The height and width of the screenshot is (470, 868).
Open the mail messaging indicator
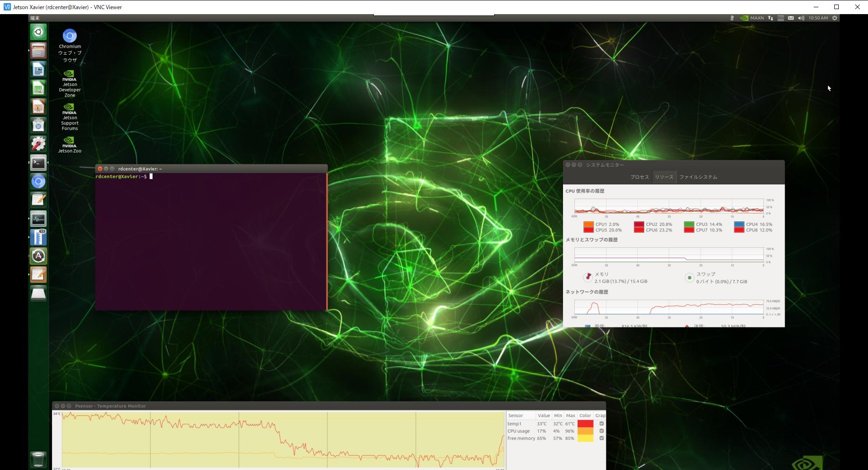(x=791, y=18)
